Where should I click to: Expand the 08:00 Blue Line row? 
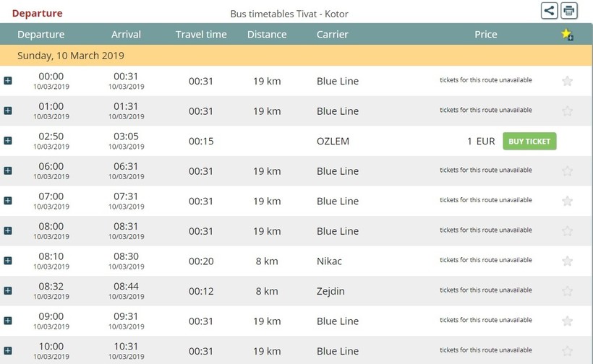click(x=7, y=230)
